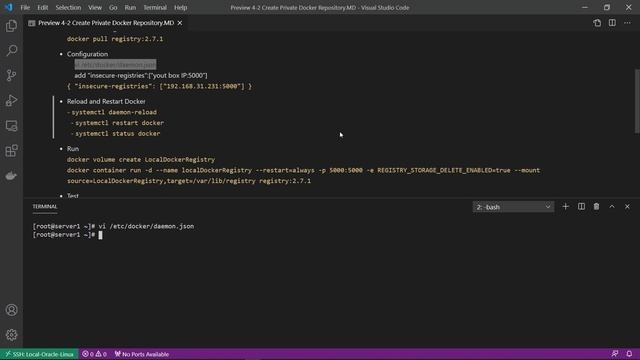Click the docker pull registry:2.7.1 line
The height and width of the screenshot is (360, 640).
[115, 39]
